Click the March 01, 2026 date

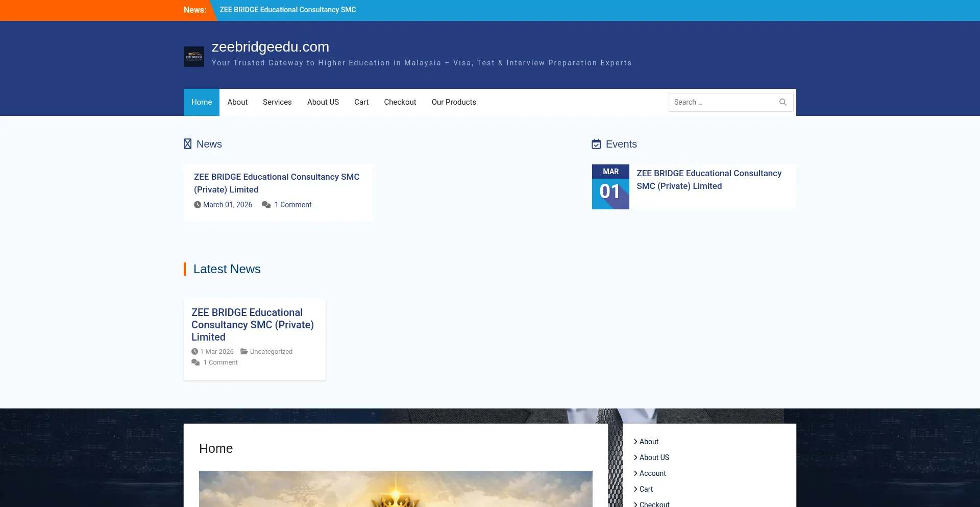[228, 205]
